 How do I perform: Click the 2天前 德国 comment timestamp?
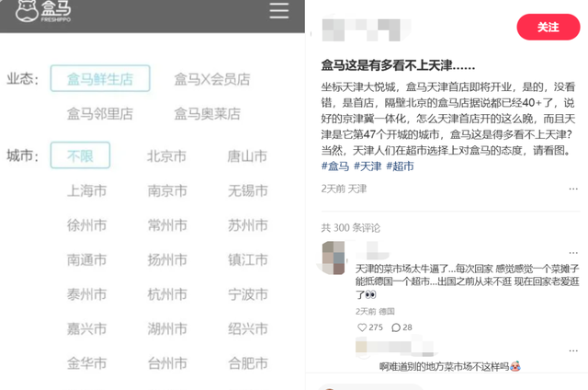tap(375, 311)
